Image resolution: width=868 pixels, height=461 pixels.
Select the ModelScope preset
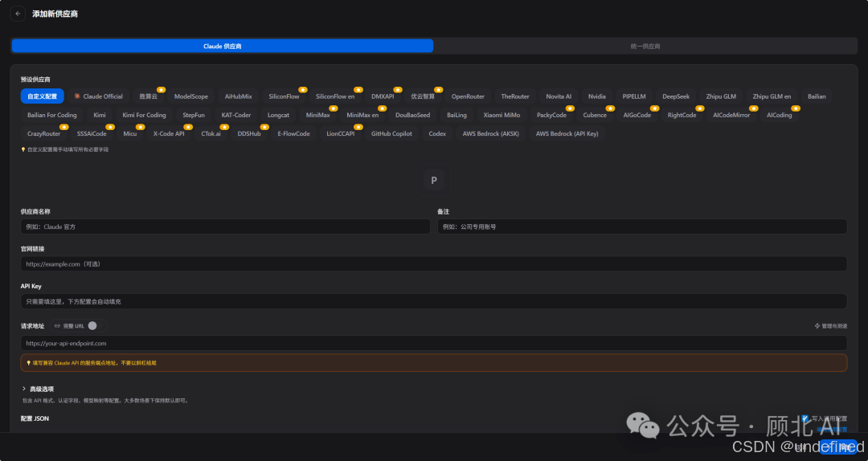click(191, 96)
